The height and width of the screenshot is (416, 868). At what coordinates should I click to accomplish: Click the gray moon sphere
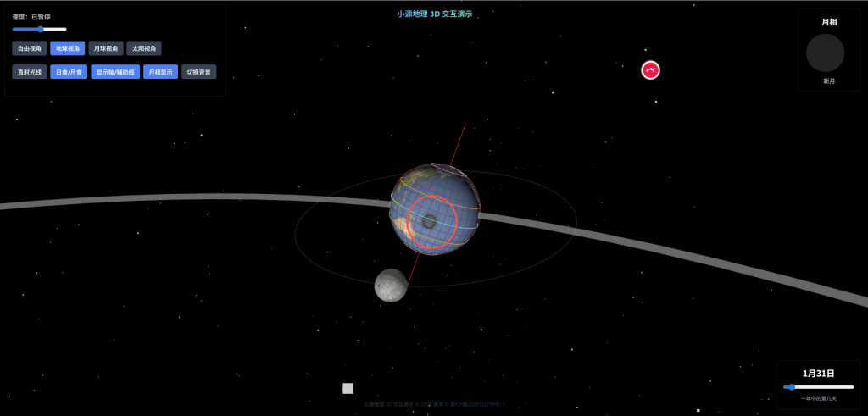pos(391,285)
